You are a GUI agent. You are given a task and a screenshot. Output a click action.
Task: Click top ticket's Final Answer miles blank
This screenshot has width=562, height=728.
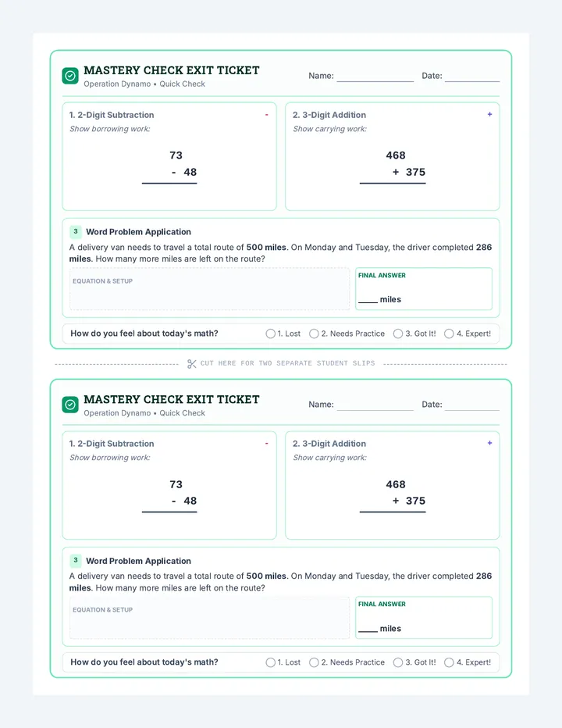point(368,300)
